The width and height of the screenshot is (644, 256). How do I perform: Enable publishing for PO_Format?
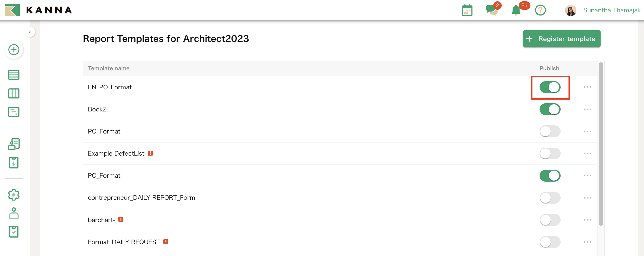point(550,131)
